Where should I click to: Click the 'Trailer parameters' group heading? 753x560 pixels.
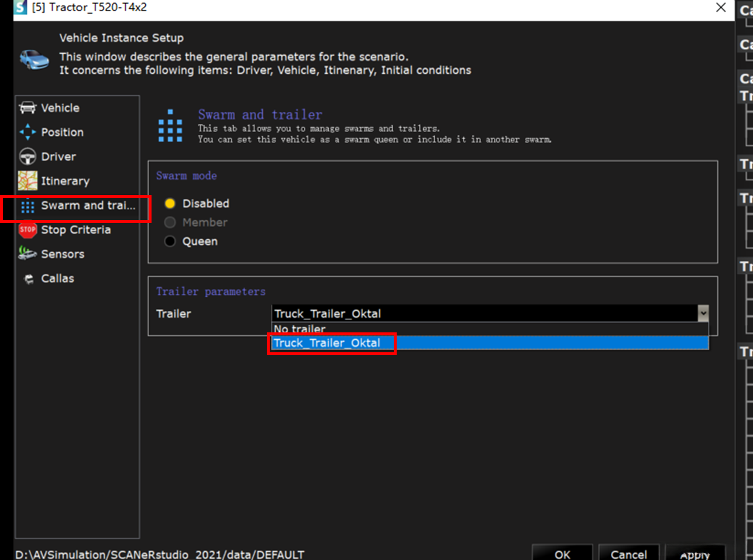click(x=211, y=291)
